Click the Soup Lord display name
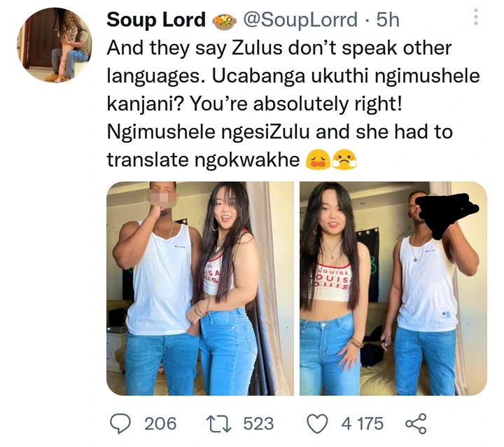Viewport: 504px width, 447px height. pos(156,20)
